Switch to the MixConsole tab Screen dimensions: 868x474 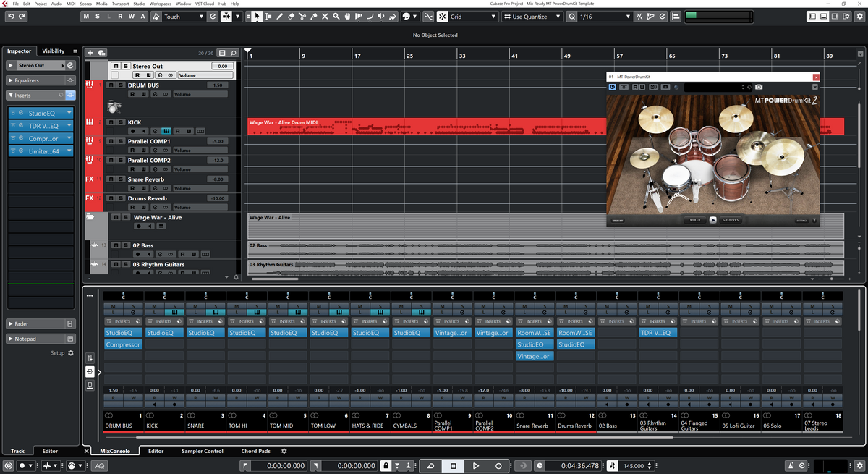[115, 450]
